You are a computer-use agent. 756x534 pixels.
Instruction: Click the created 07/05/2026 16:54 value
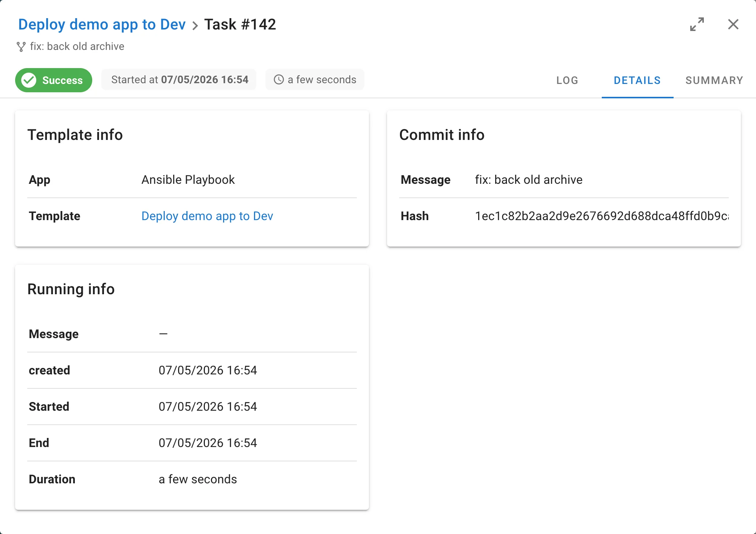click(208, 370)
